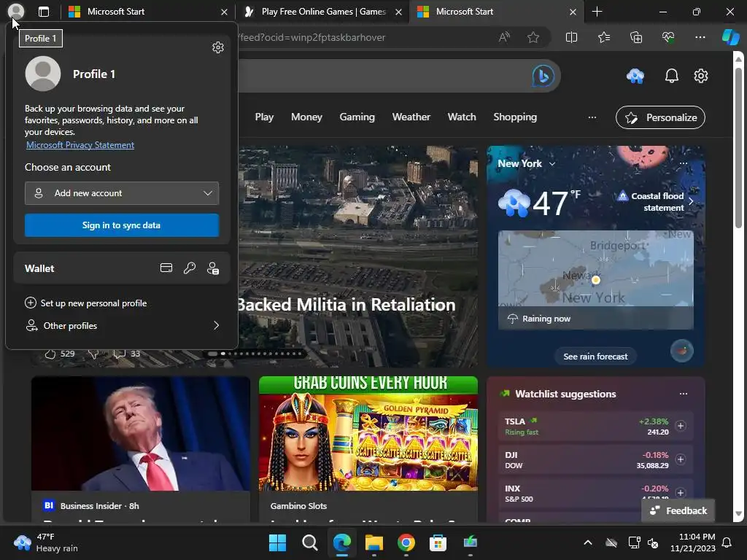Open Coastal flood statement alert arrow
The image size is (747, 560).
point(691,201)
